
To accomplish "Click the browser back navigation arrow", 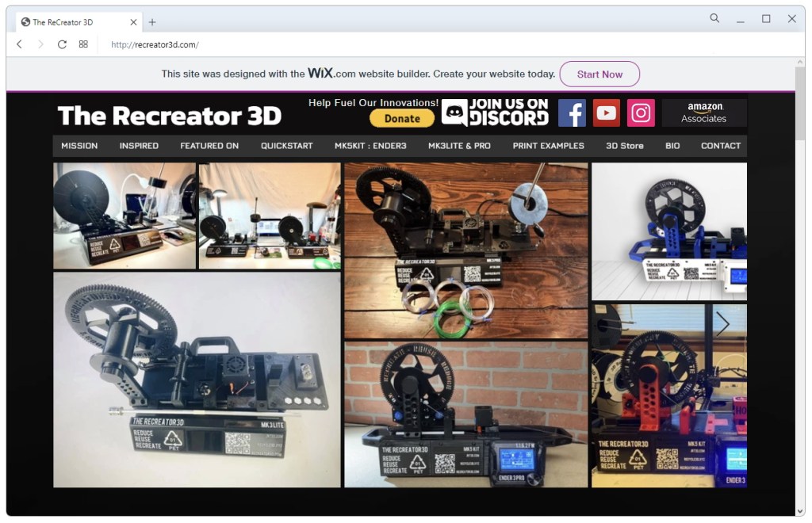I will [19, 44].
